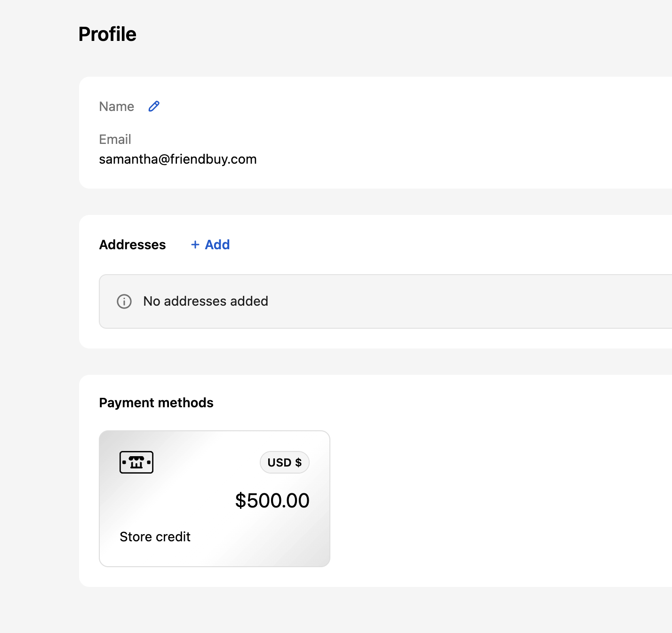Click the Profile page heading
Screen dimensions: 672x633
click(107, 34)
